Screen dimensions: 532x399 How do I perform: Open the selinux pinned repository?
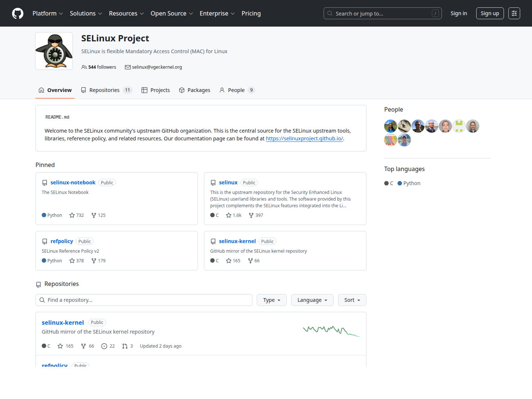(x=228, y=183)
